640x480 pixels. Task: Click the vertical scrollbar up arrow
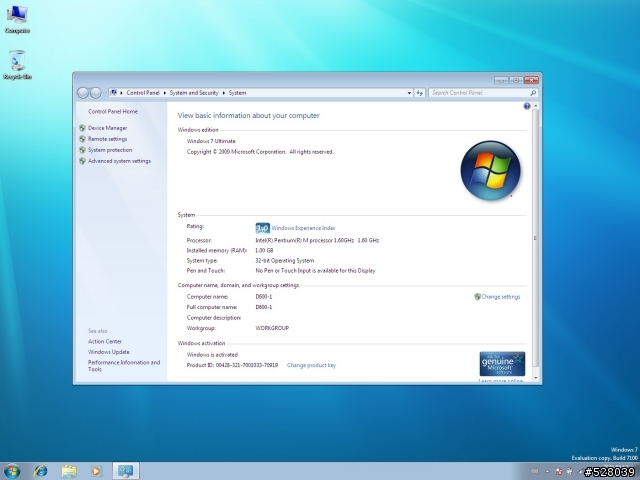536,106
